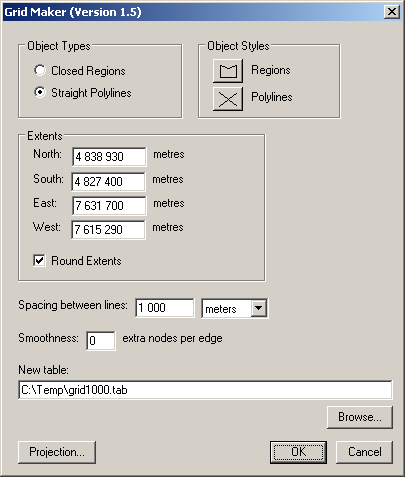The width and height of the screenshot is (405, 477).
Task: Dismiss dialog with Cancel button
Action: pos(365,452)
